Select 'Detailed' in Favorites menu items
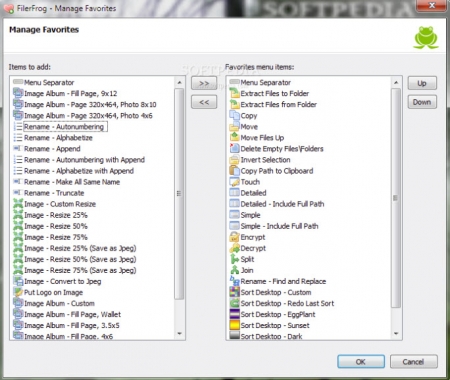 pos(253,193)
